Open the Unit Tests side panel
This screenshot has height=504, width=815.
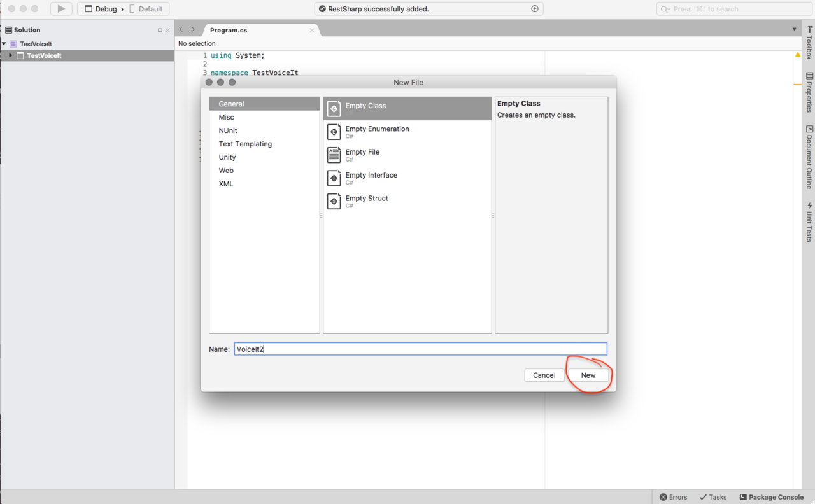[809, 221]
